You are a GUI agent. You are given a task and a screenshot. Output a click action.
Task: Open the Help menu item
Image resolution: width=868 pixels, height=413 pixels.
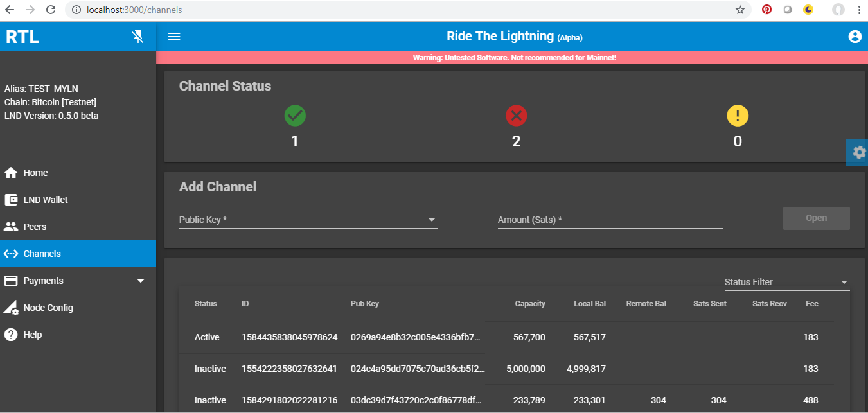pyautogui.click(x=78, y=335)
